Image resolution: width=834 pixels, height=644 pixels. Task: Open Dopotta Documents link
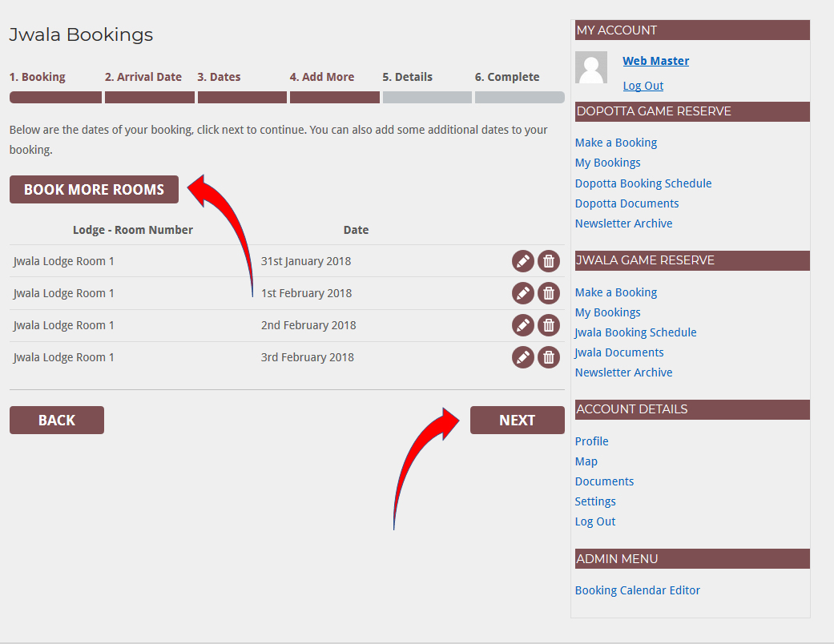click(627, 203)
